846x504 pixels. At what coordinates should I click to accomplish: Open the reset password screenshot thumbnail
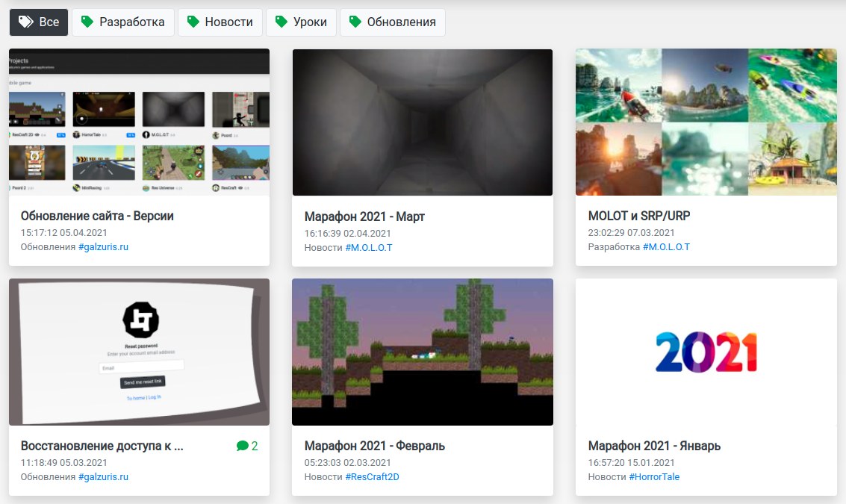(x=139, y=352)
